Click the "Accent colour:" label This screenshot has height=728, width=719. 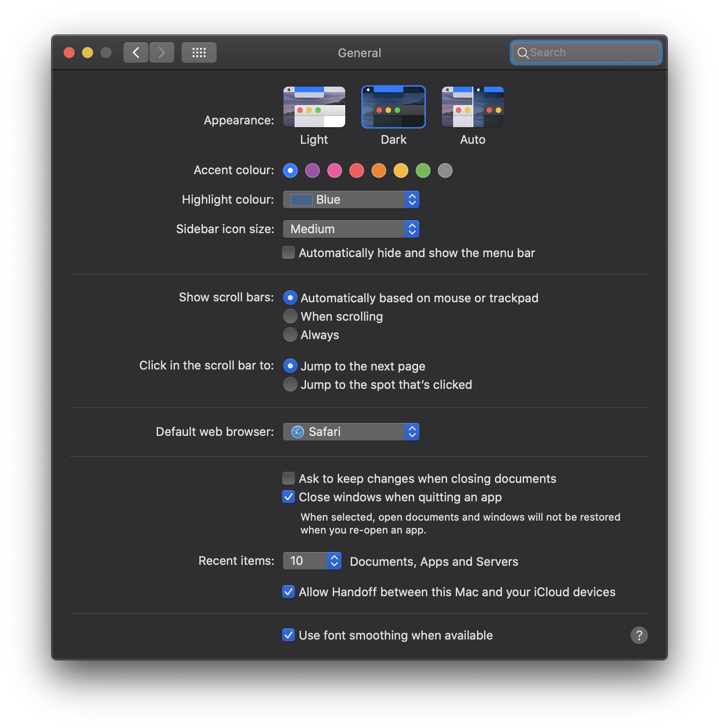(234, 170)
